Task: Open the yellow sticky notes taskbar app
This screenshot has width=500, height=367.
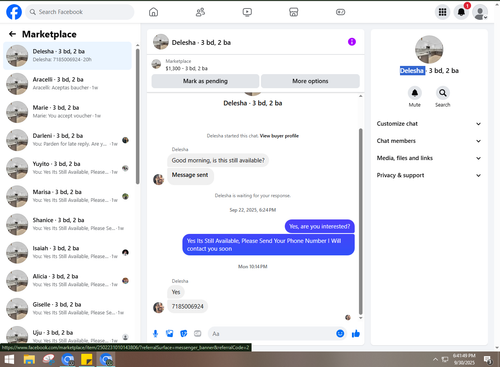Action: [x=87, y=359]
